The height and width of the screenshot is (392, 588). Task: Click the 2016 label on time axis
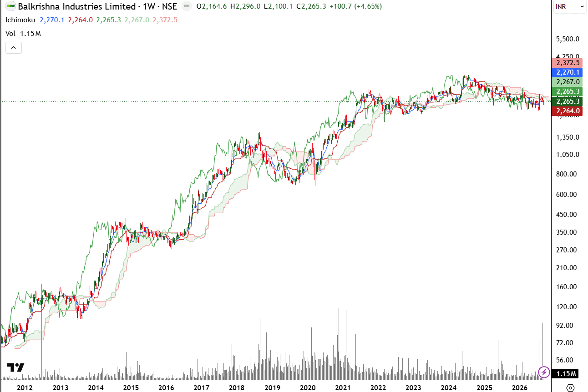[x=167, y=388]
